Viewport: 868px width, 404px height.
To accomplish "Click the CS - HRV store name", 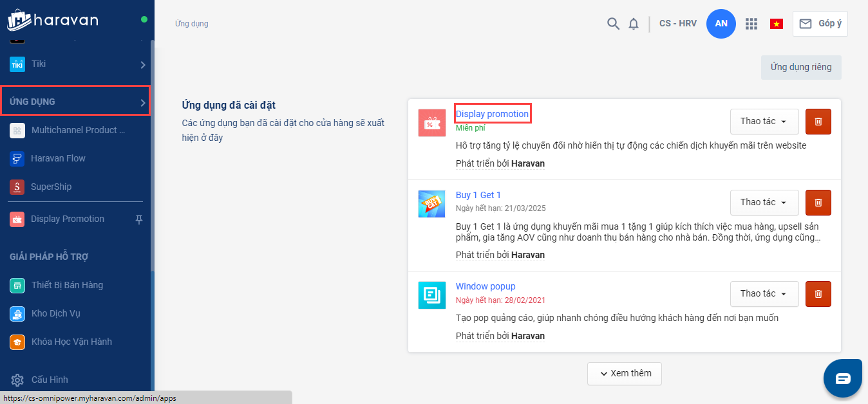I will coord(678,24).
